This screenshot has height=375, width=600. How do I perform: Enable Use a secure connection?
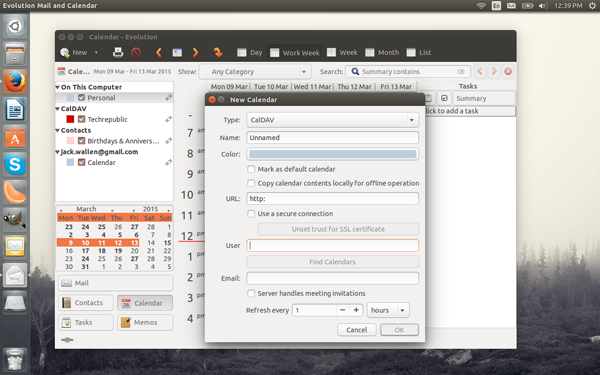pyautogui.click(x=251, y=214)
